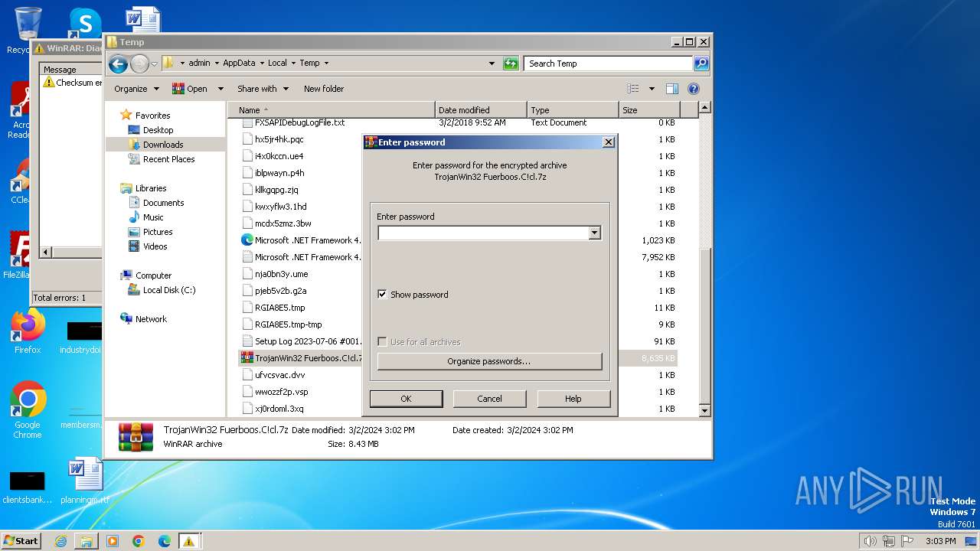The width and height of the screenshot is (980, 551).
Task: Open Videos library
Action: click(x=155, y=246)
